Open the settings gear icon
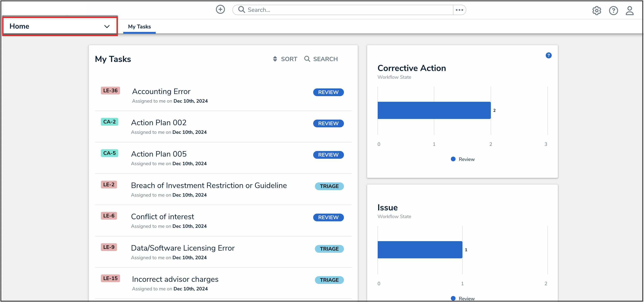This screenshot has height=302, width=644. pyautogui.click(x=596, y=11)
